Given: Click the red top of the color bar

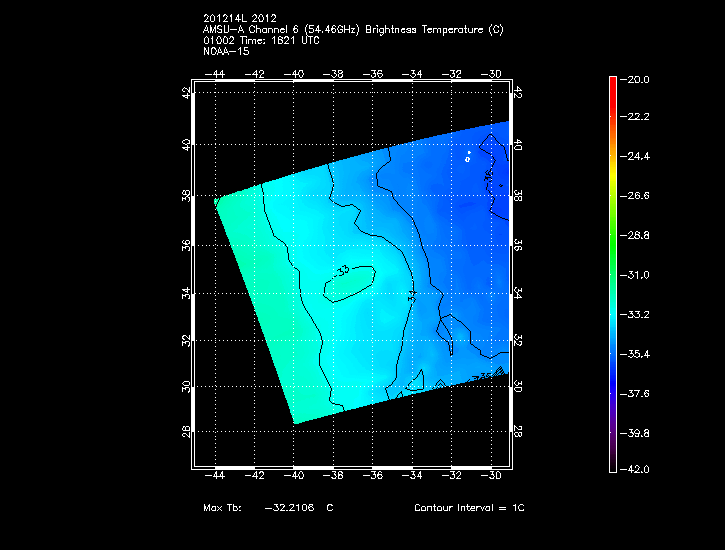Looking at the screenshot, I should point(612,82).
